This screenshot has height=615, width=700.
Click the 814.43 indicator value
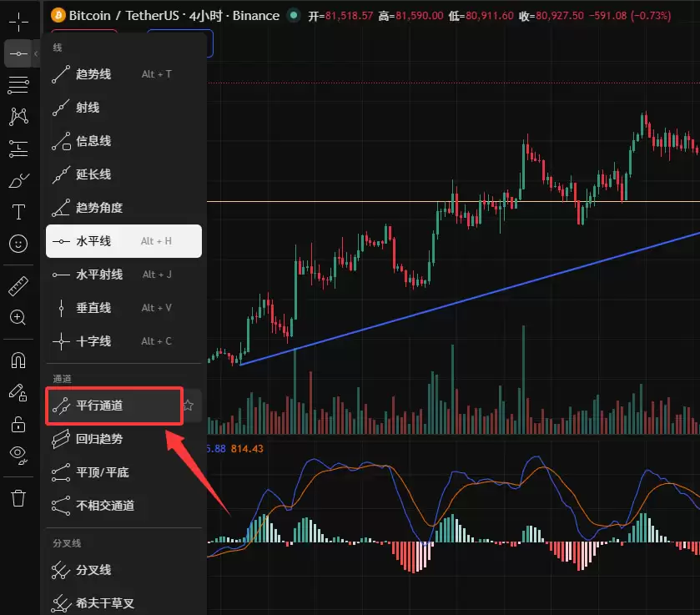[247, 448]
